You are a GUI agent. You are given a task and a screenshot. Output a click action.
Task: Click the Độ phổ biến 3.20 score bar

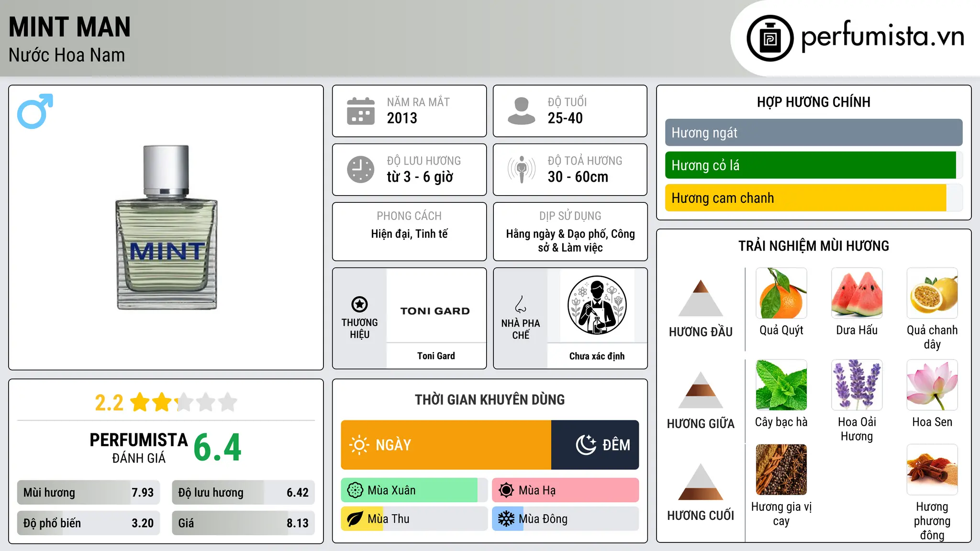point(89,523)
